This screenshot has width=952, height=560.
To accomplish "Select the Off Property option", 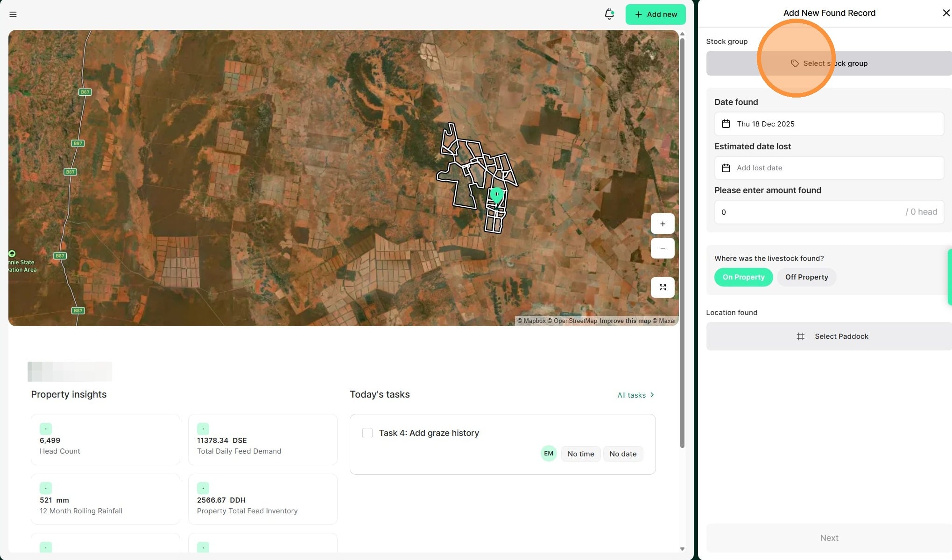I will pyautogui.click(x=806, y=277).
